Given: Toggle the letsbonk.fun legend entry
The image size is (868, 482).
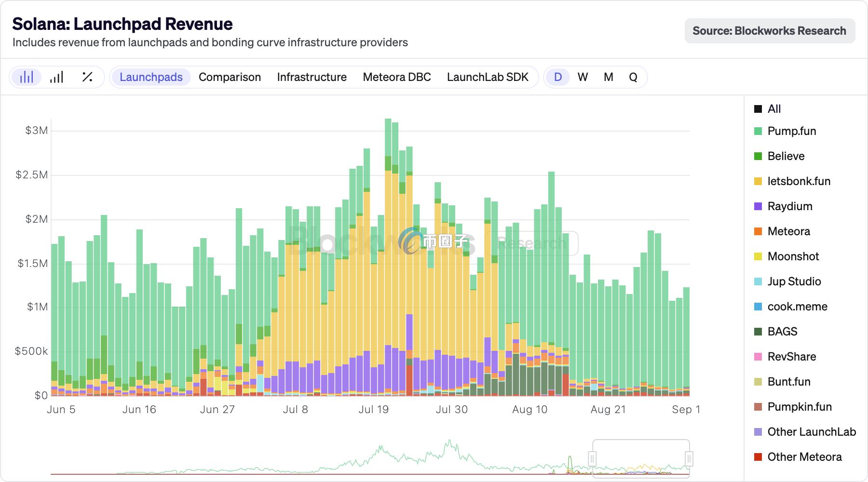Looking at the screenshot, I should (799, 181).
